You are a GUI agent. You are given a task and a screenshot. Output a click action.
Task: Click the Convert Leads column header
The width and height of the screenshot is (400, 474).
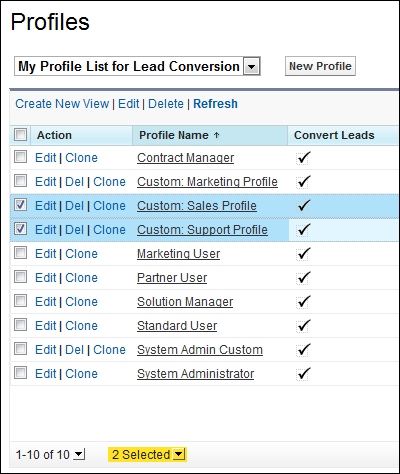pyautogui.click(x=334, y=135)
